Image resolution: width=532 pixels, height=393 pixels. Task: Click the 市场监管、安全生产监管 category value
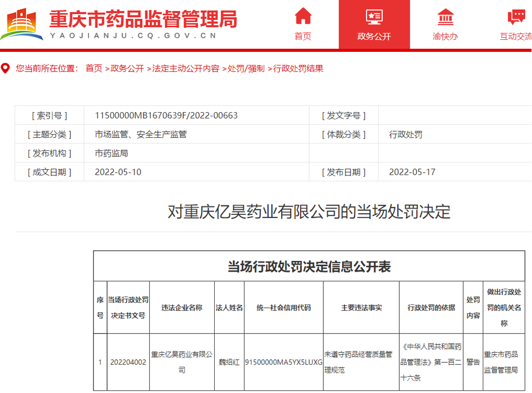141,134
